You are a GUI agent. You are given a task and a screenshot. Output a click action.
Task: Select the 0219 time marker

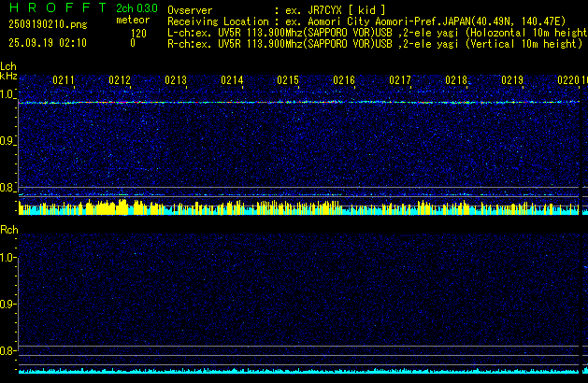512,81
